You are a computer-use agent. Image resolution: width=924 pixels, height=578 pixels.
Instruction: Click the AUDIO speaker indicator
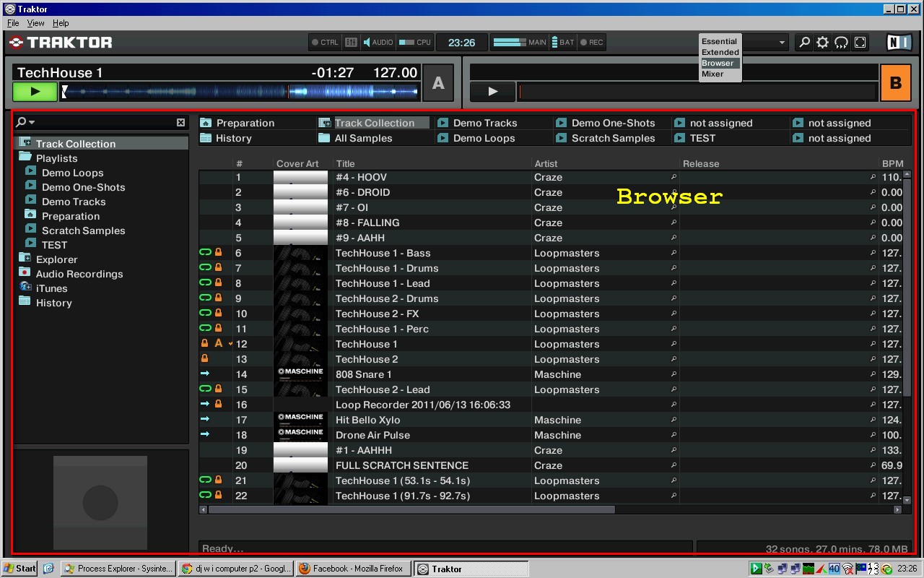[378, 43]
